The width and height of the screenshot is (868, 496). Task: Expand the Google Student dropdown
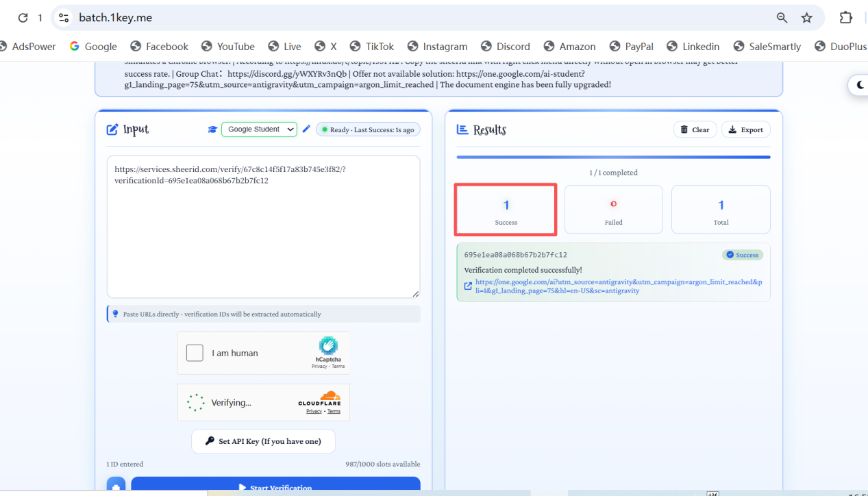pyautogui.click(x=259, y=129)
